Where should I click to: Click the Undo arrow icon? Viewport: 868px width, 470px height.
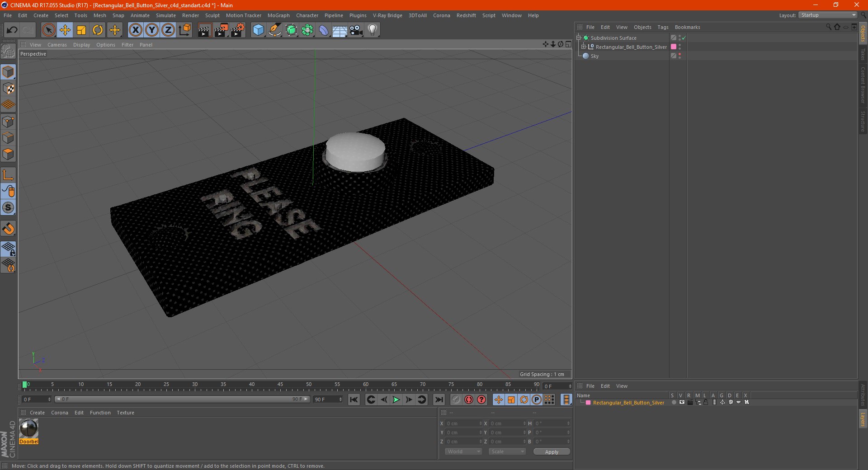12,30
